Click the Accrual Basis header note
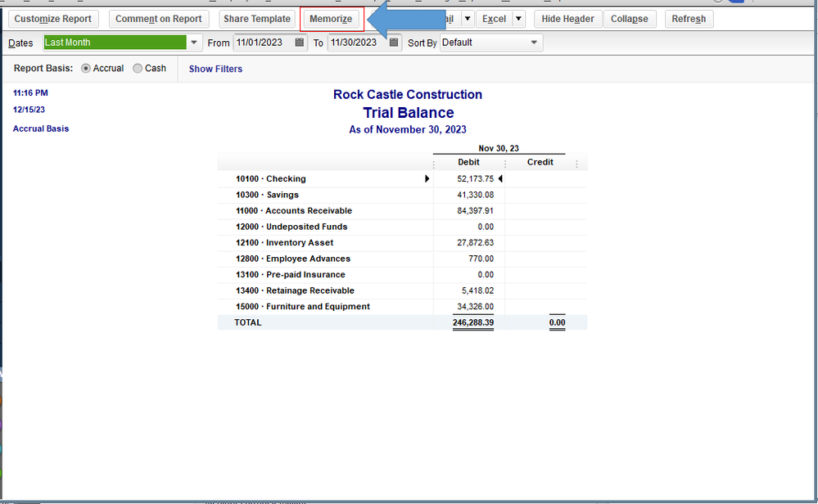This screenshot has height=504, width=818. (x=41, y=128)
